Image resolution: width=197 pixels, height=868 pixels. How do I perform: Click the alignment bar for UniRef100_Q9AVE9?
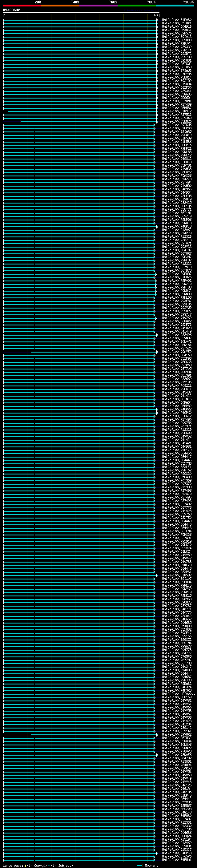click(94, 352)
